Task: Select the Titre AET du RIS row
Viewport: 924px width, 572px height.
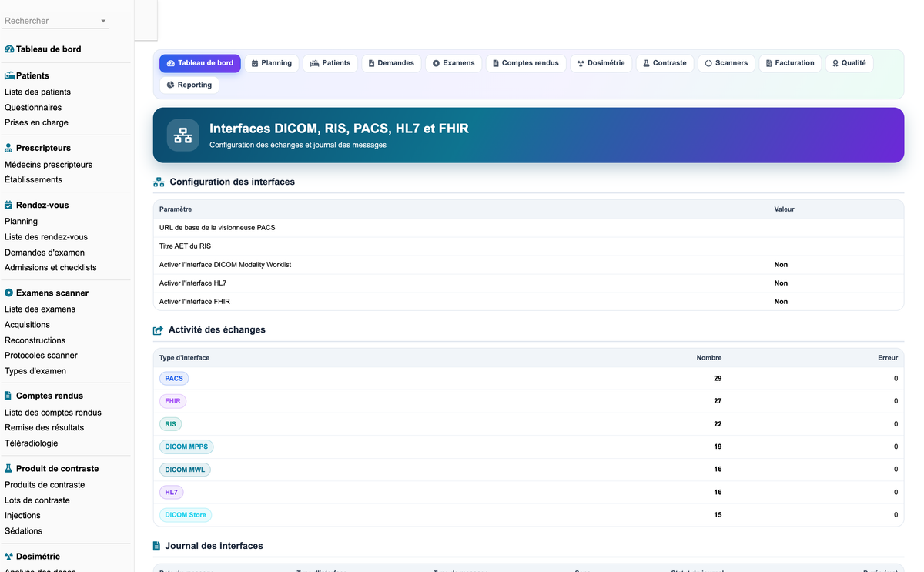Action: pyautogui.click(x=528, y=246)
